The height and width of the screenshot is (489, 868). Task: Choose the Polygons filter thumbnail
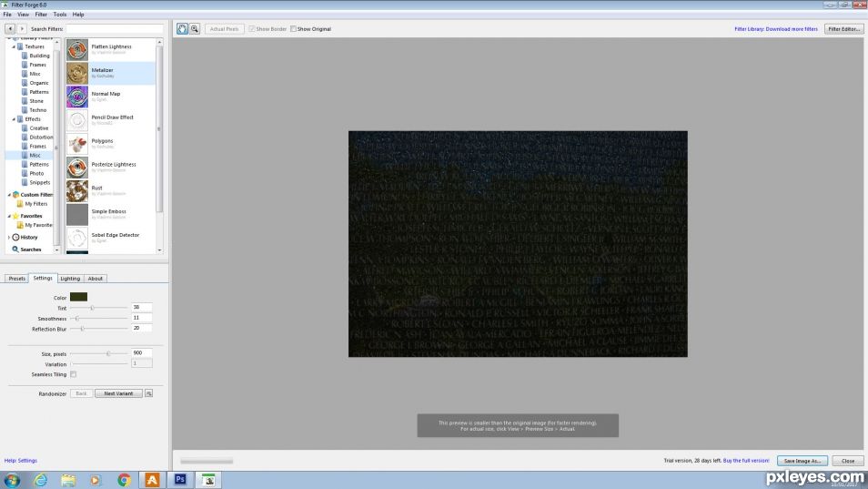77,144
